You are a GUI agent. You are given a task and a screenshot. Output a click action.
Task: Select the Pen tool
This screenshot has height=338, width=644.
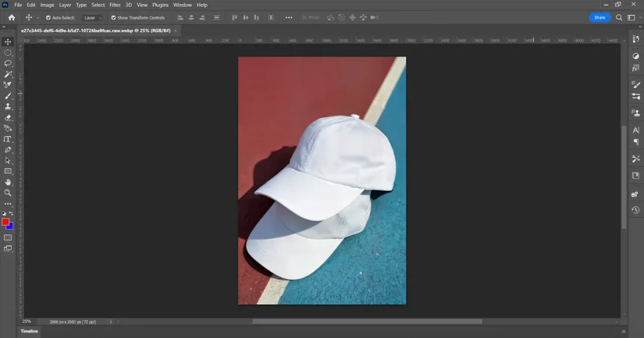coord(8,150)
